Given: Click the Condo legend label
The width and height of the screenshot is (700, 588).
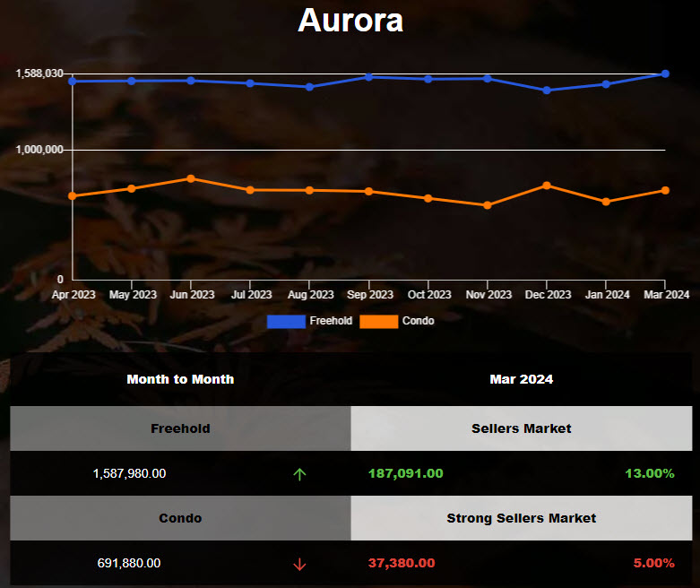Looking at the screenshot, I should tap(418, 321).
